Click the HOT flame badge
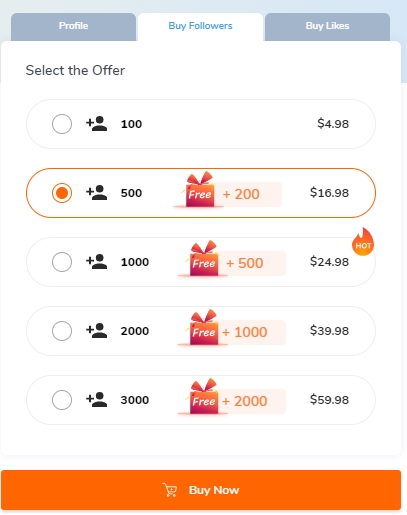The width and height of the screenshot is (407, 515). point(363,242)
